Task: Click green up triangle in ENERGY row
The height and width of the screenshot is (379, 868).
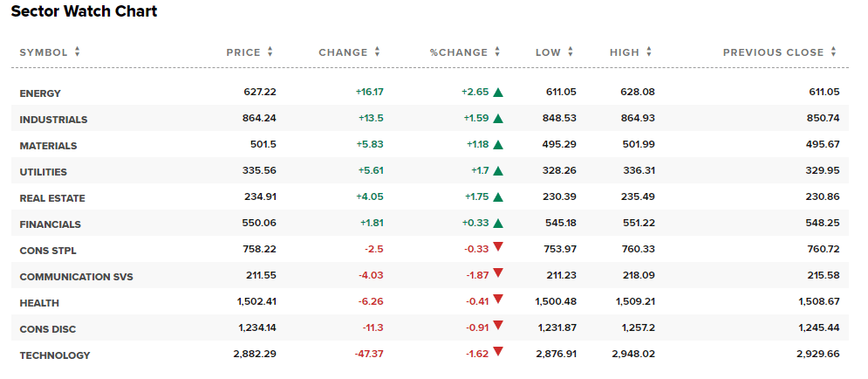Action: click(x=498, y=93)
